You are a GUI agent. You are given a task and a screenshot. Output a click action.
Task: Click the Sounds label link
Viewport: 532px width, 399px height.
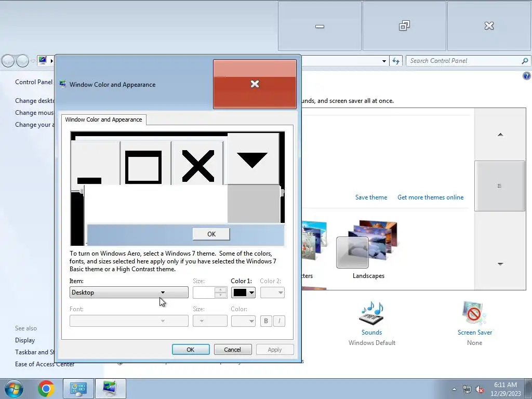coord(371,332)
